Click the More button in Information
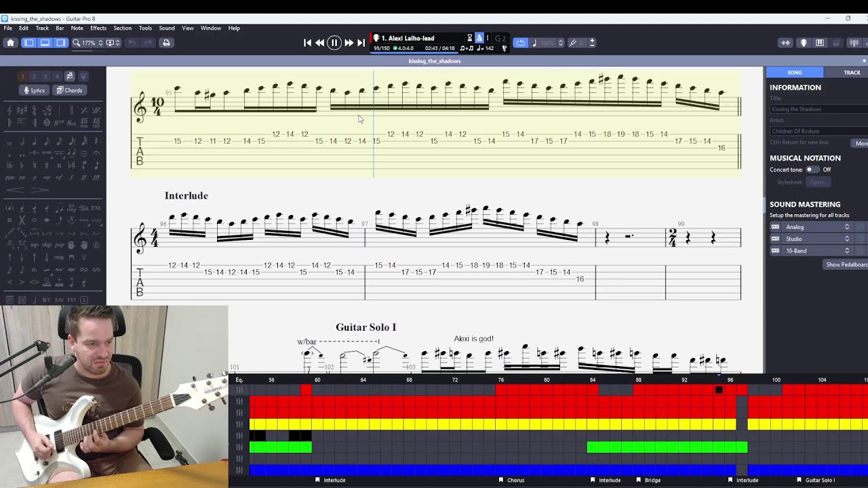 coord(861,143)
